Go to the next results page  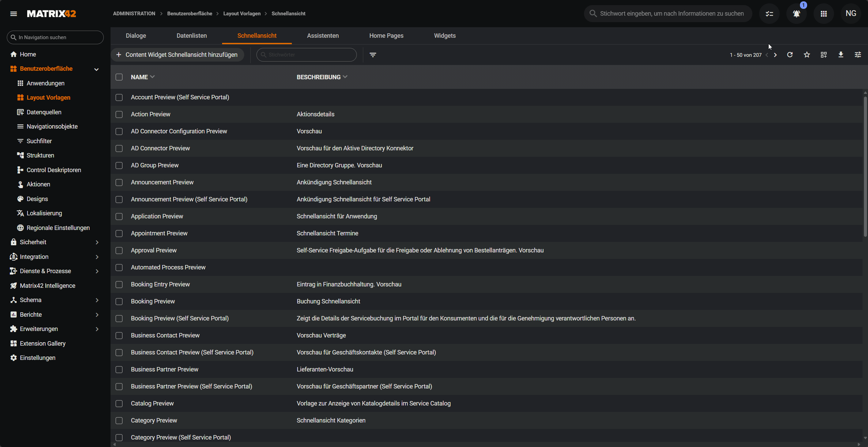coord(775,55)
